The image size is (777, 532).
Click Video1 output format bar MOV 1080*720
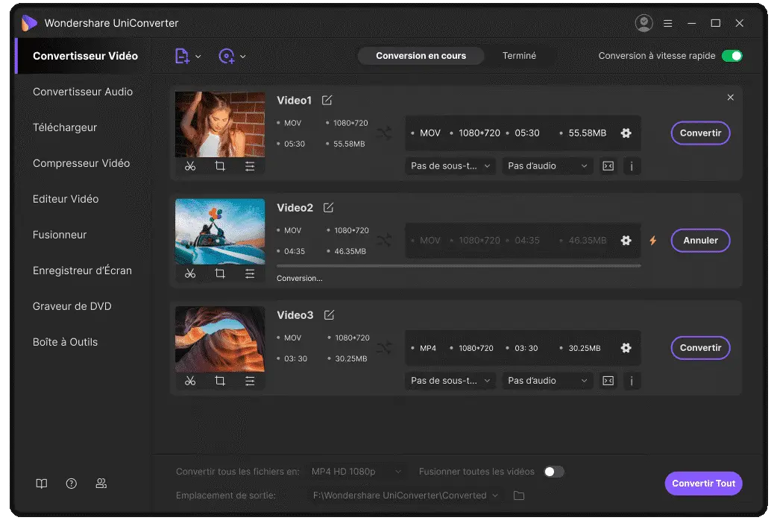(x=523, y=133)
